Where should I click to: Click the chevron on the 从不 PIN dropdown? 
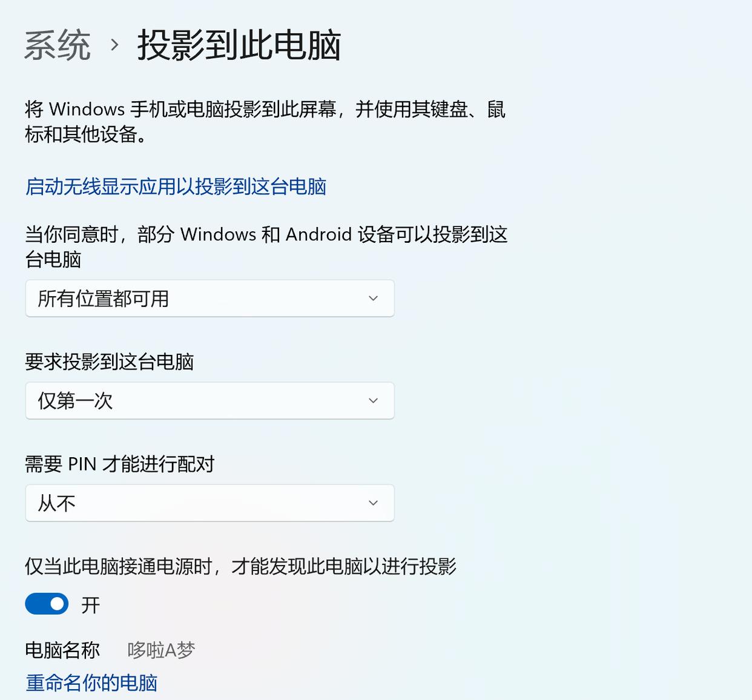(x=374, y=503)
